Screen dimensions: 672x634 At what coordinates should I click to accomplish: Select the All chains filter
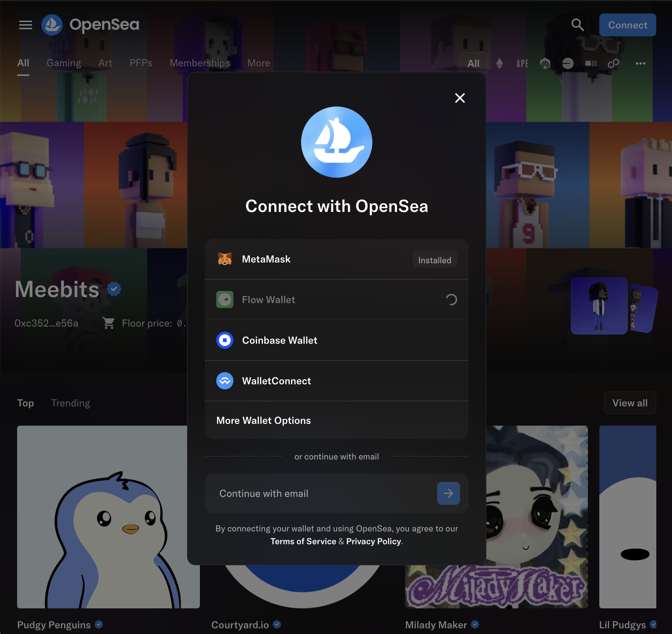[x=473, y=63]
